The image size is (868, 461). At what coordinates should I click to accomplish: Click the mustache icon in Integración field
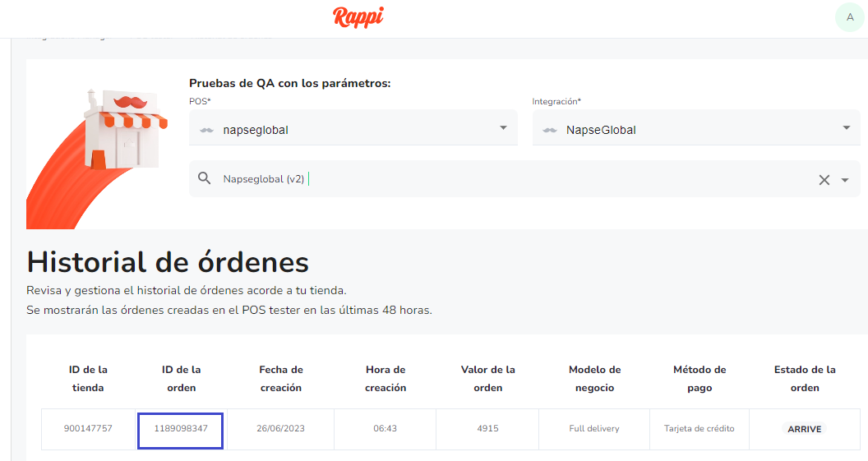[550, 130]
